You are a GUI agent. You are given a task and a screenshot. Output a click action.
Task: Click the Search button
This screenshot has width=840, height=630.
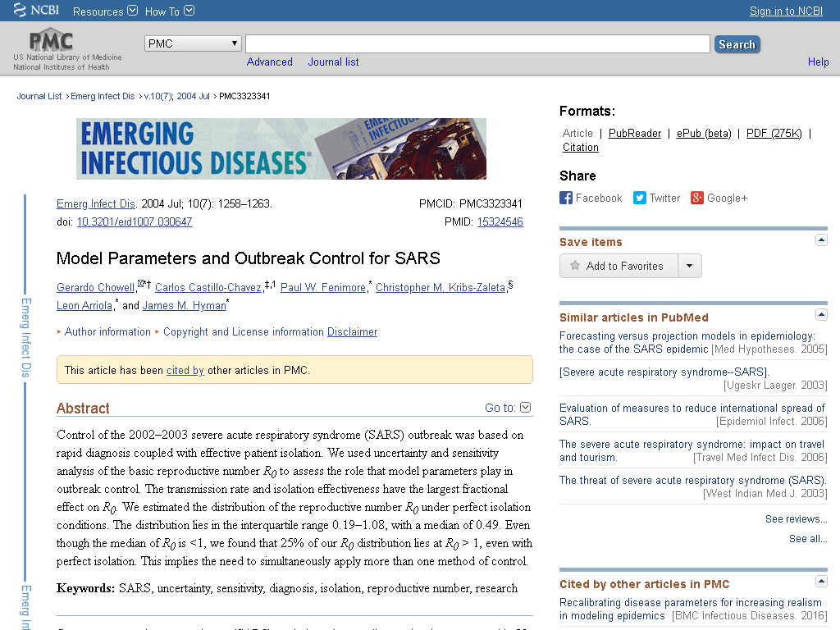pyautogui.click(x=737, y=44)
